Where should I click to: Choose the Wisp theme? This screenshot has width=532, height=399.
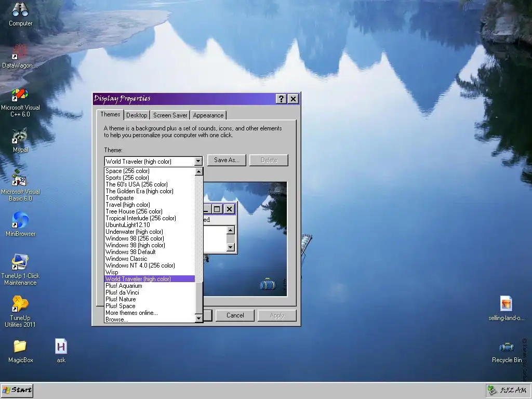tap(150, 272)
